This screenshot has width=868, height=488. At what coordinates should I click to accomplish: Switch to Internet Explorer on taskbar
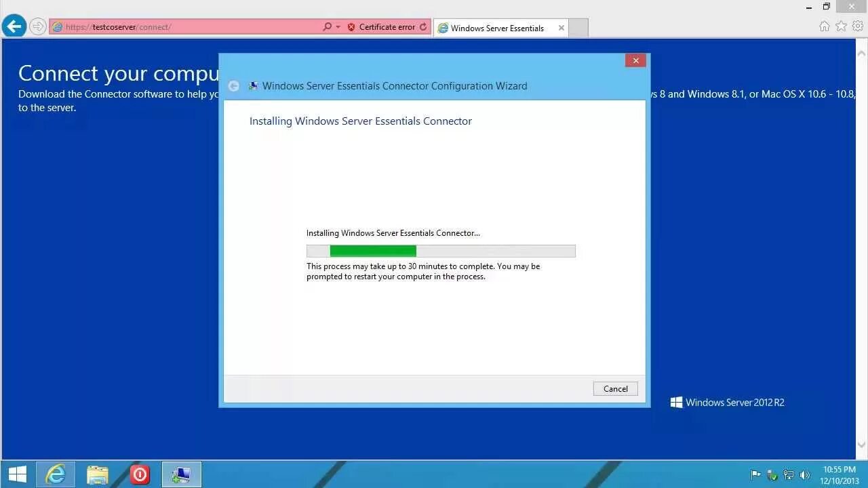click(55, 474)
